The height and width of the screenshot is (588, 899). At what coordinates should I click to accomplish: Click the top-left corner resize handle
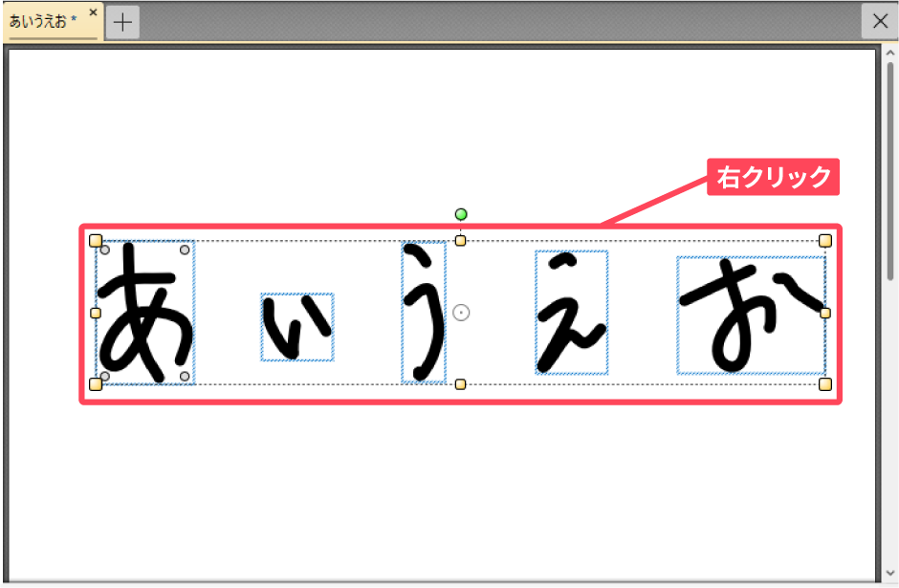(x=96, y=241)
